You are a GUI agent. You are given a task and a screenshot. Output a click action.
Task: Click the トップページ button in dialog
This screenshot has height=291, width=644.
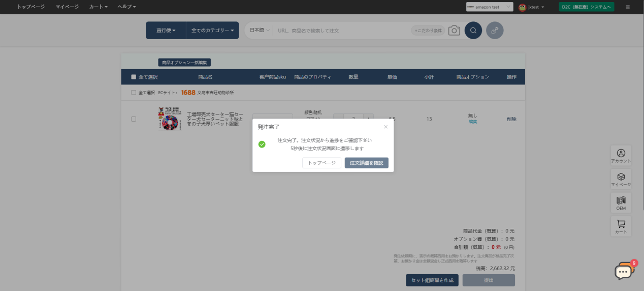point(321,163)
